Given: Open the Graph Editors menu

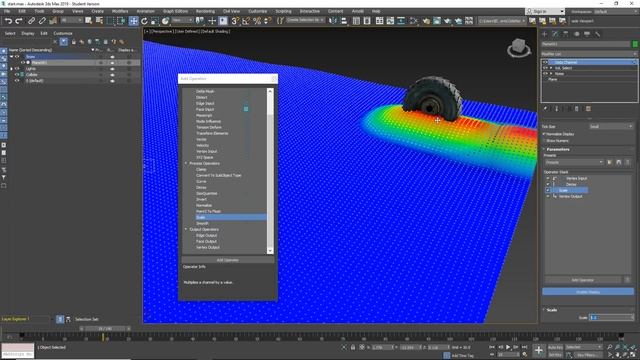Looking at the screenshot, I should pyautogui.click(x=175, y=11).
